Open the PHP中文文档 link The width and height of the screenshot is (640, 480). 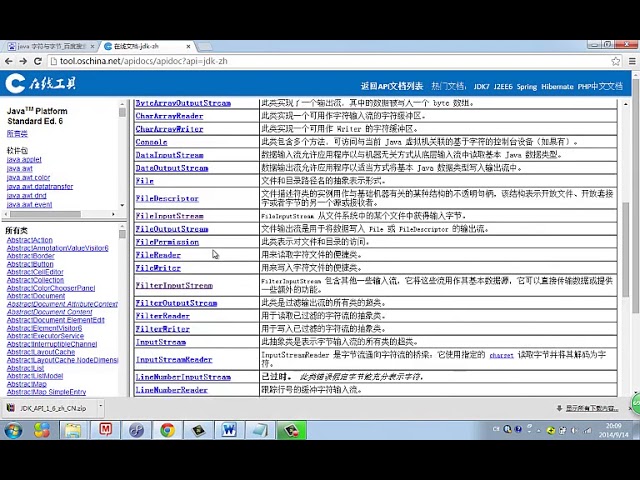[600, 87]
